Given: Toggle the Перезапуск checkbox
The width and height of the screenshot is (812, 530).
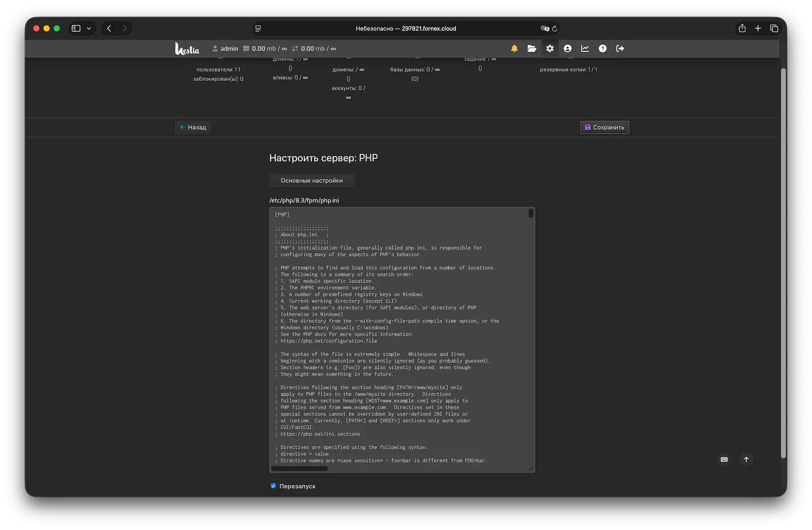Looking at the screenshot, I should (273, 486).
